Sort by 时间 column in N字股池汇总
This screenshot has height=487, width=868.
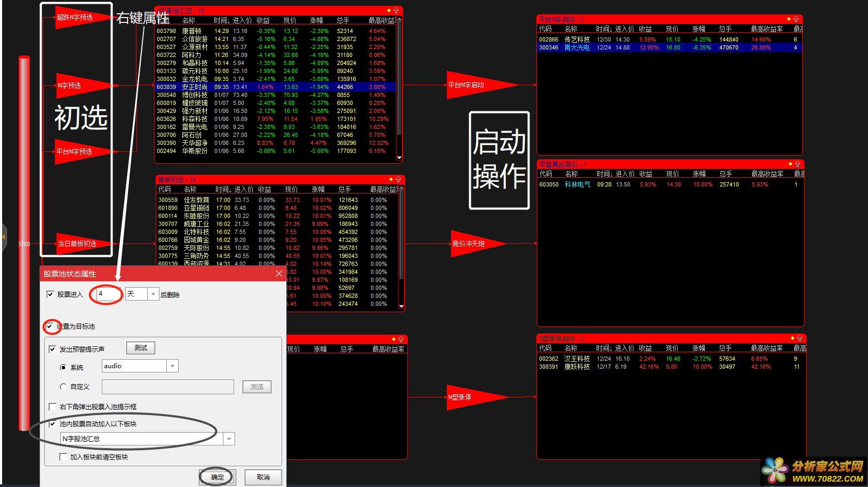point(221,21)
